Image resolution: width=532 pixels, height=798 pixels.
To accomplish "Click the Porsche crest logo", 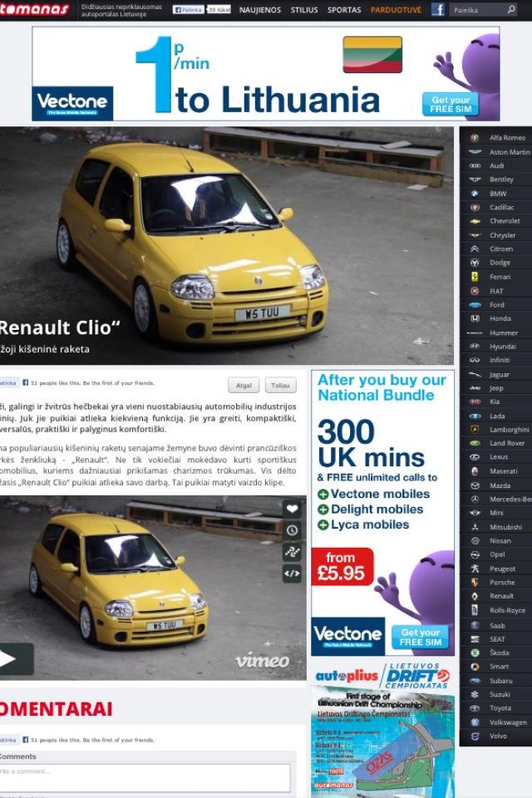I will [475, 582].
